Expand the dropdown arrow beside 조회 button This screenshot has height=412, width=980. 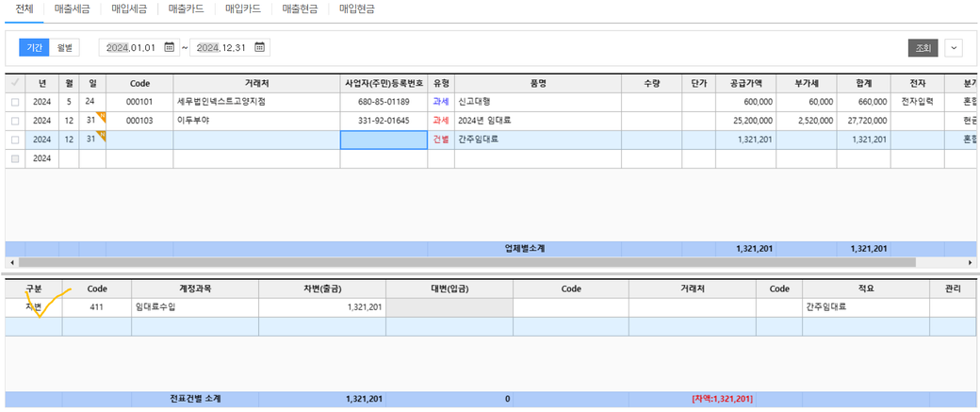point(953,48)
